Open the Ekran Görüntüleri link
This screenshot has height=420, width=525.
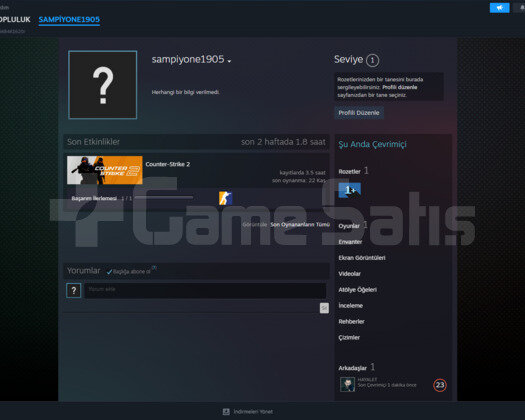pos(362,258)
